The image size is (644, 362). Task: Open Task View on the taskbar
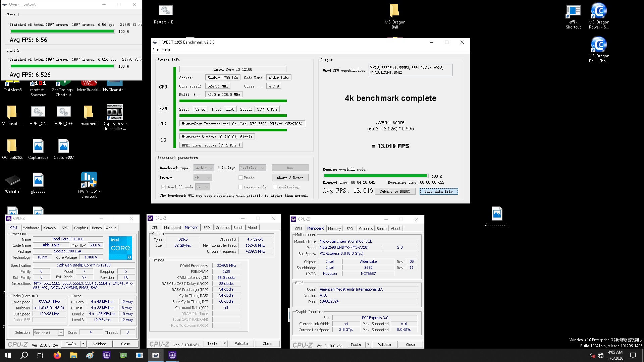coord(40,355)
